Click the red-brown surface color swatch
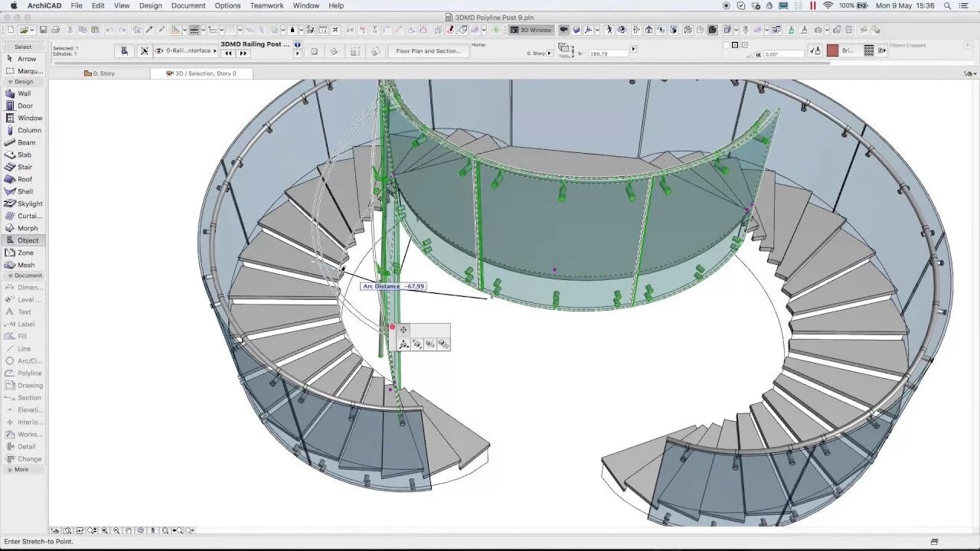This screenshot has height=551, width=980. tap(832, 51)
